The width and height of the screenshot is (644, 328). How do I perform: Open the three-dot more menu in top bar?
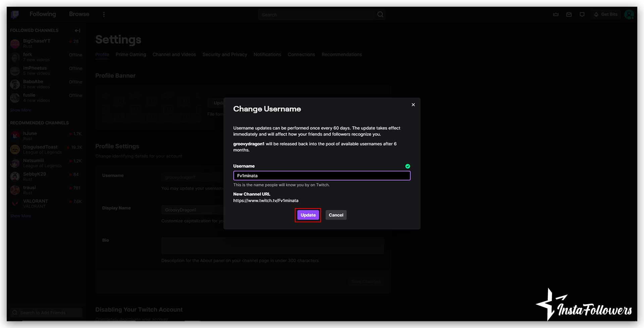(104, 14)
